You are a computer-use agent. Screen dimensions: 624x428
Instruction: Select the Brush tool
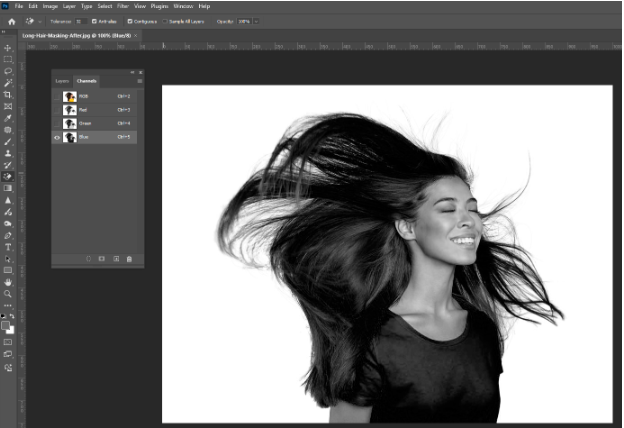pos(8,142)
